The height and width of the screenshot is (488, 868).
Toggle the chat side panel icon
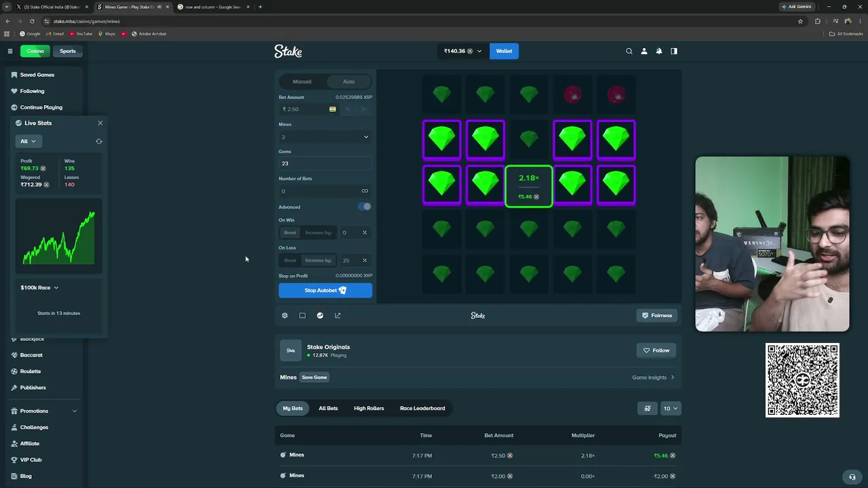coord(674,51)
